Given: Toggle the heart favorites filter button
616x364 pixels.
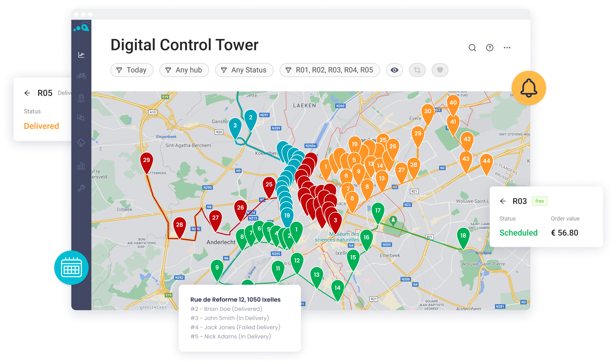Looking at the screenshot, I should click(440, 70).
